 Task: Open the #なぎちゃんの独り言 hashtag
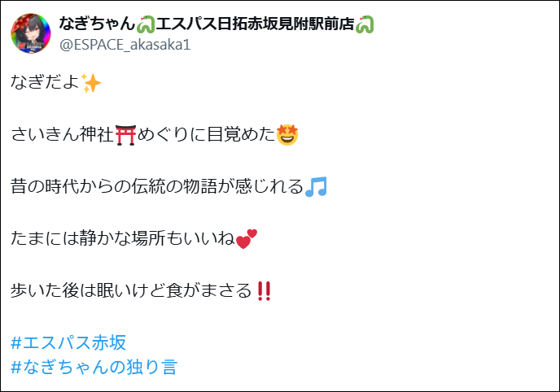click(94, 367)
